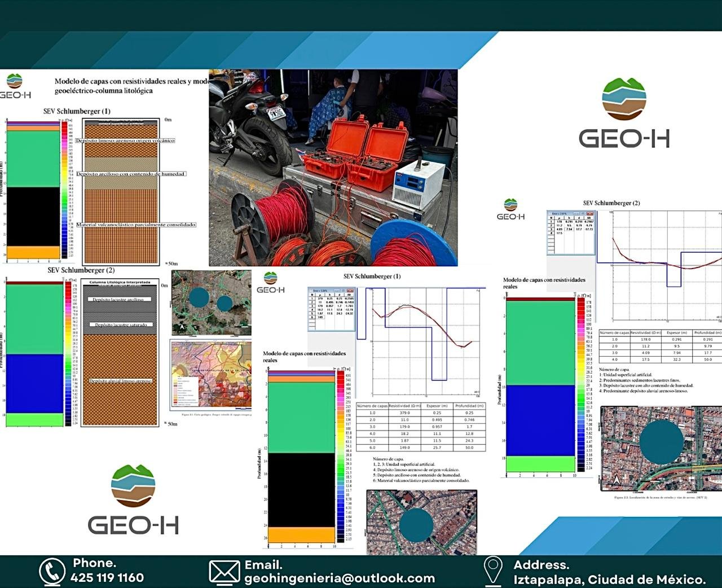Click the phone number 425 119 1160
722x588 pixels.
click(x=107, y=578)
